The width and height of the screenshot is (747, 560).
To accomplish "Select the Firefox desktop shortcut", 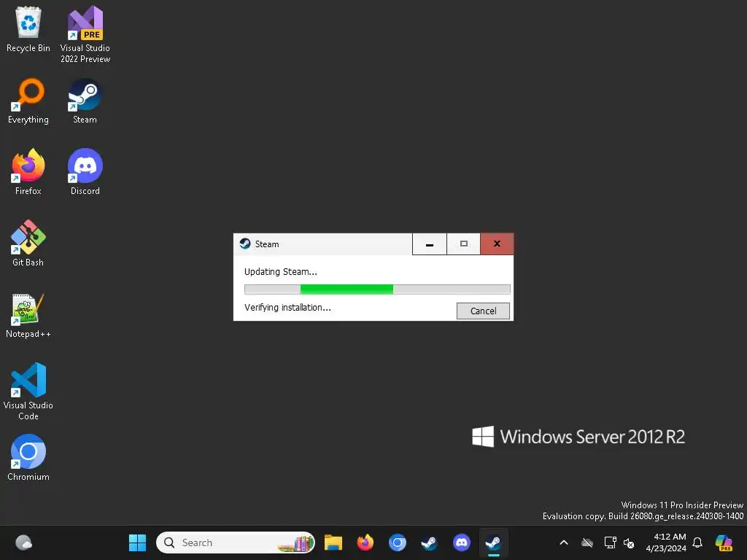I will point(28,172).
